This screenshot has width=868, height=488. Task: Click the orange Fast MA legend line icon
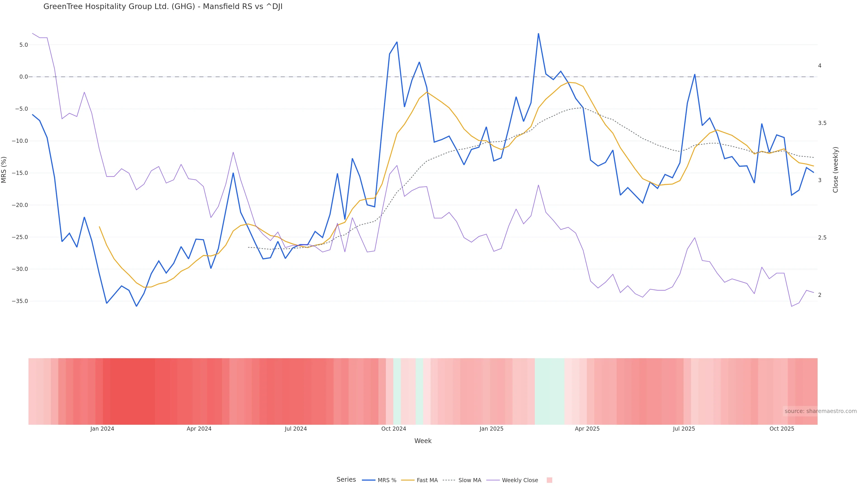click(408, 480)
